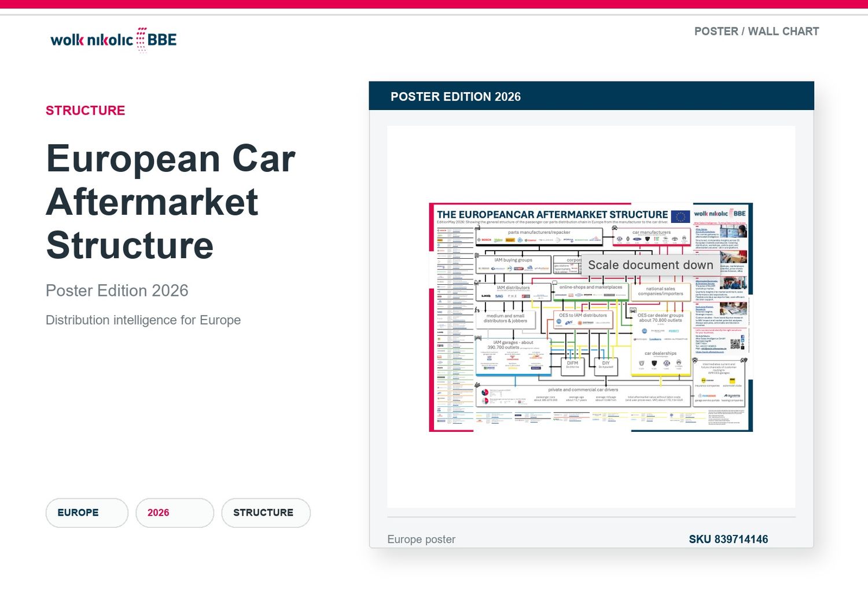Click Distribution intelligence for Europe text

(x=143, y=320)
